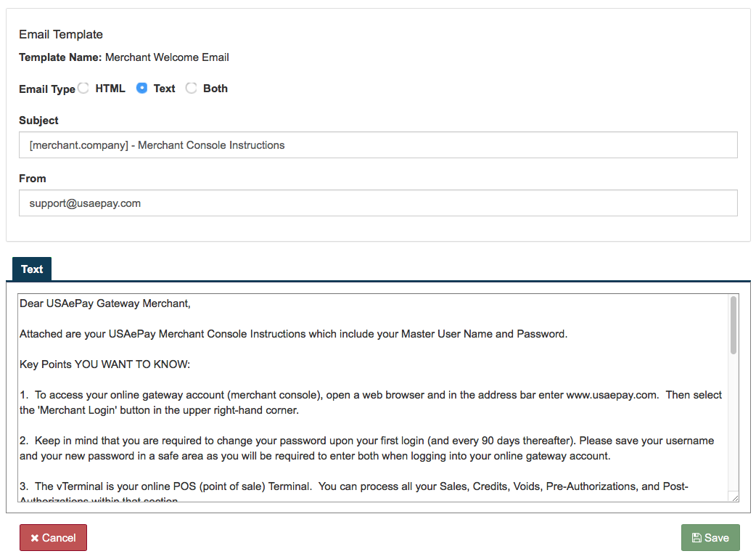Click the 'Dear USAePay Gateway Merchant' line

pos(105,303)
